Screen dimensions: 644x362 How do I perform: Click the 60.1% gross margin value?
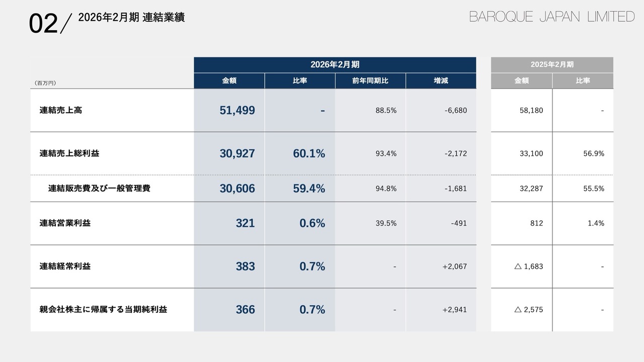point(309,154)
